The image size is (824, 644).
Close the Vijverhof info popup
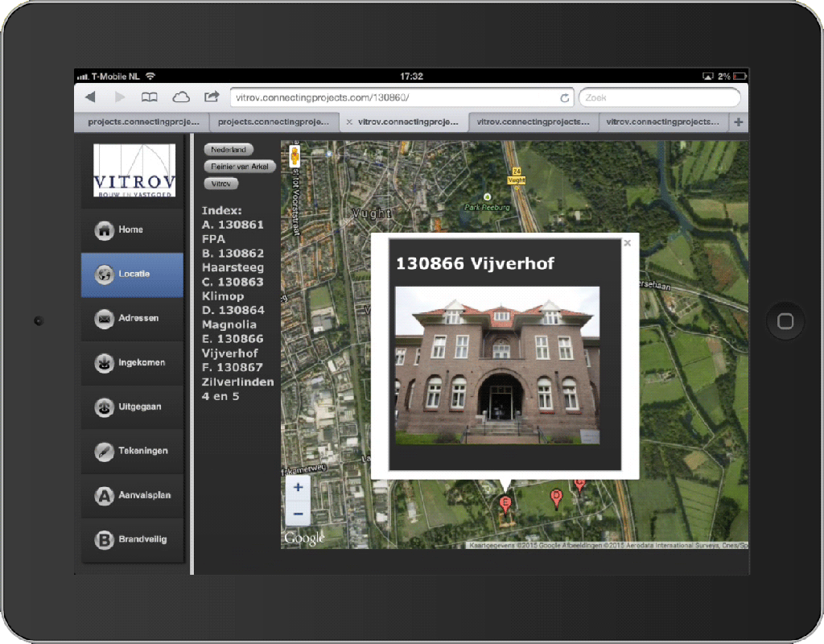pyautogui.click(x=628, y=242)
